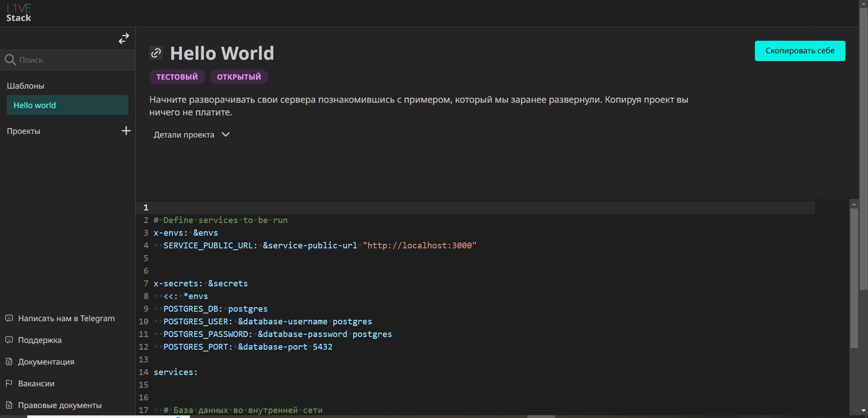This screenshot has height=418, width=868.
Task: Open Написать нам в Telegram link
Action: point(66,318)
